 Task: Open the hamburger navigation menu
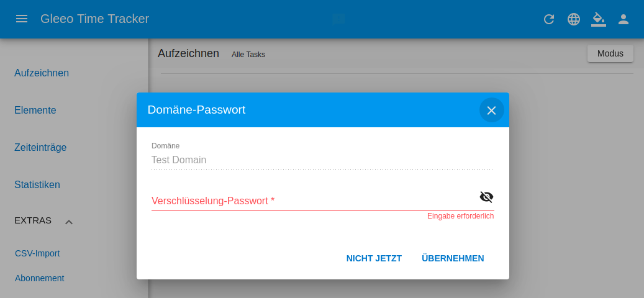(21, 19)
